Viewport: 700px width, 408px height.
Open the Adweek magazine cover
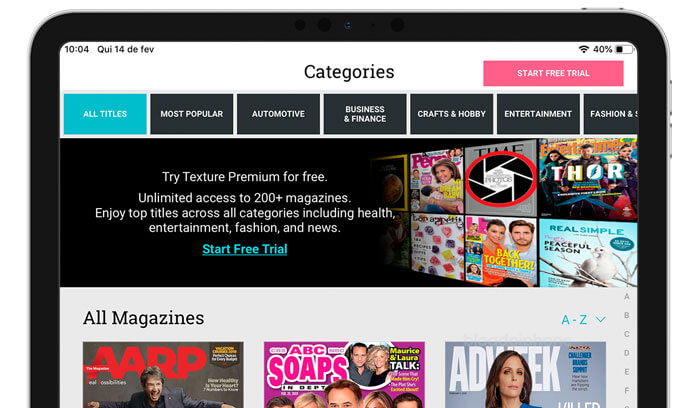pos(525,375)
